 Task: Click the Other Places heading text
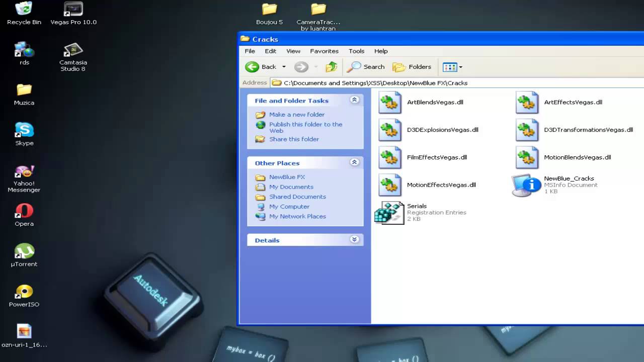(x=277, y=163)
